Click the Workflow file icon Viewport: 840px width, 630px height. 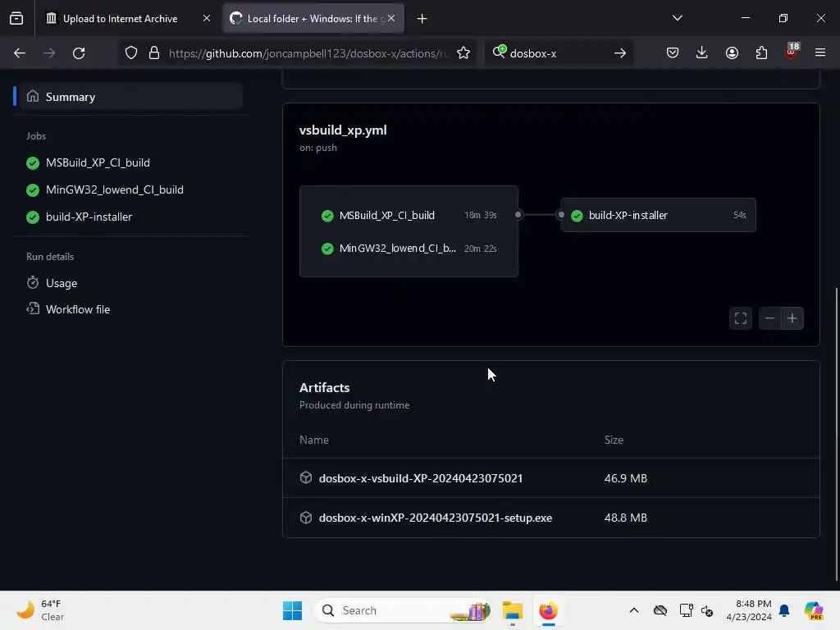pos(33,308)
